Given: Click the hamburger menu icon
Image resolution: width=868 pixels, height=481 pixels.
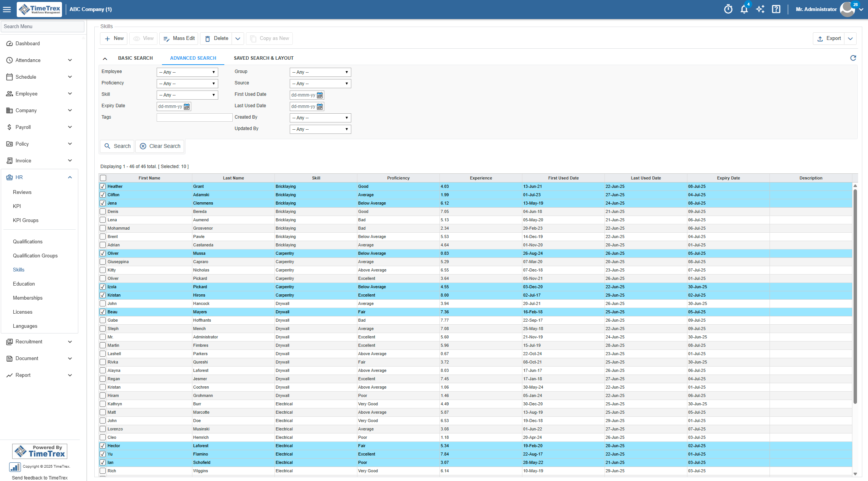Looking at the screenshot, I should [7, 9].
